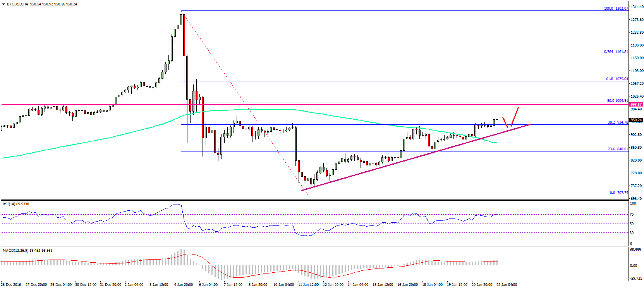The image size is (644, 289).
Task: Click the 16 Jan 20:00 time label
Action: tap(408, 285)
